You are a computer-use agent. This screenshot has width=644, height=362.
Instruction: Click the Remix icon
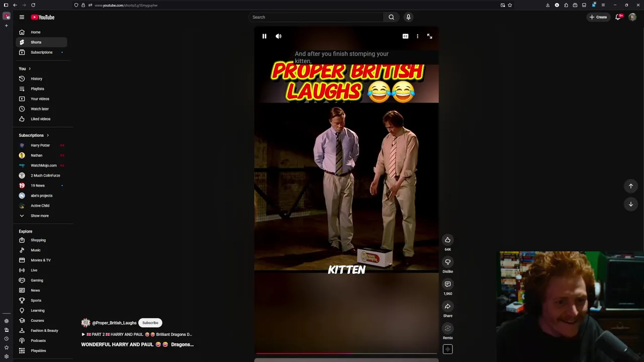pos(447,328)
